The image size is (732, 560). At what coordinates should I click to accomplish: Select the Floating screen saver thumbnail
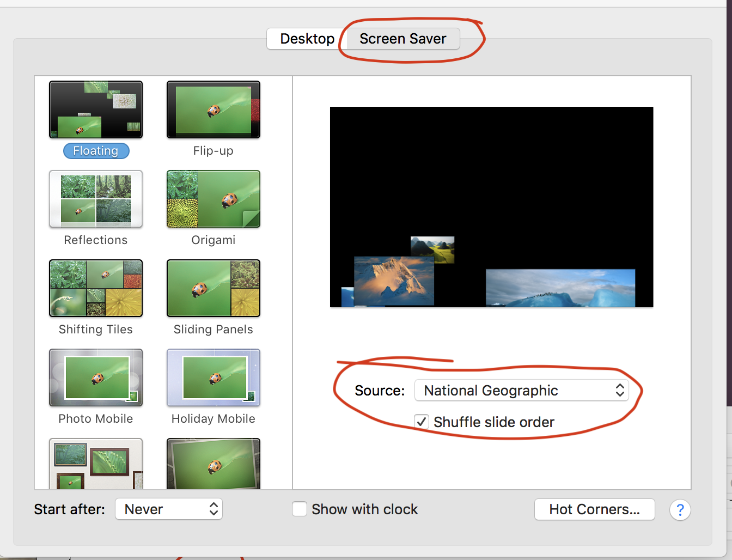coord(96,109)
